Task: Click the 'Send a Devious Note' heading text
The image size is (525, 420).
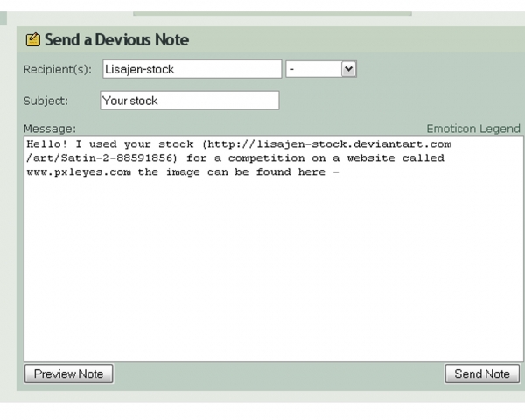Action: pyautogui.click(x=117, y=39)
